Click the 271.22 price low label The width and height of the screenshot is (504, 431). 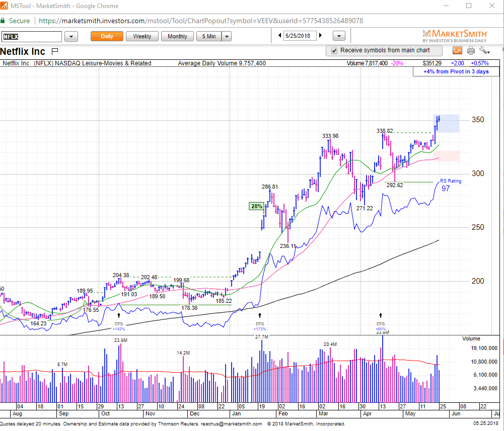pos(365,208)
